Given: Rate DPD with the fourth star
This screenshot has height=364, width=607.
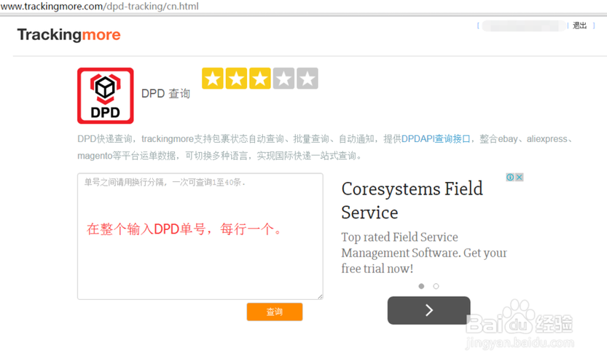Looking at the screenshot, I should pos(283,79).
